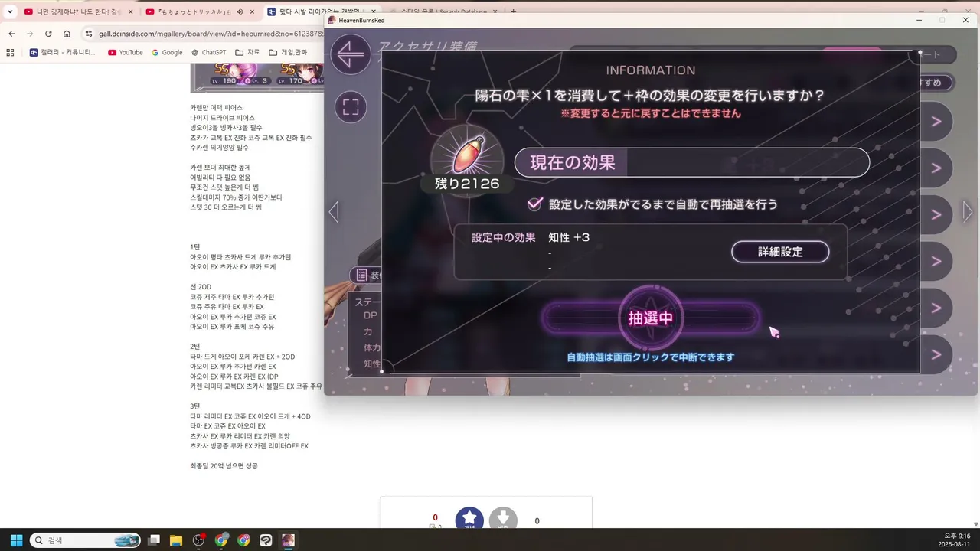Open Task View on the taskbar

coord(154,540)
